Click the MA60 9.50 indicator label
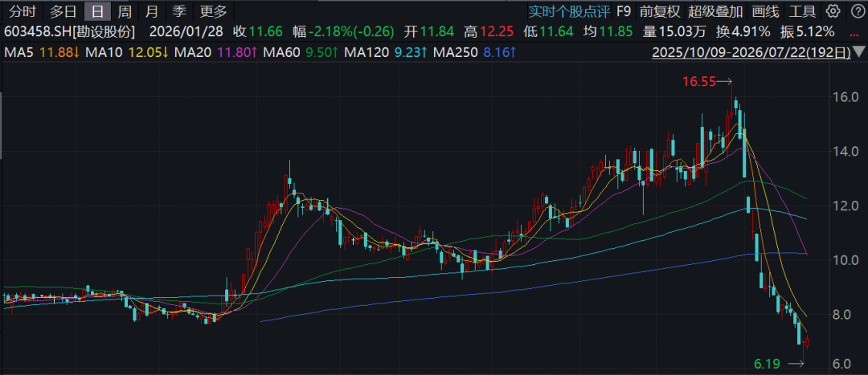The width and height of the screenshot is (868, 375). 300,53
